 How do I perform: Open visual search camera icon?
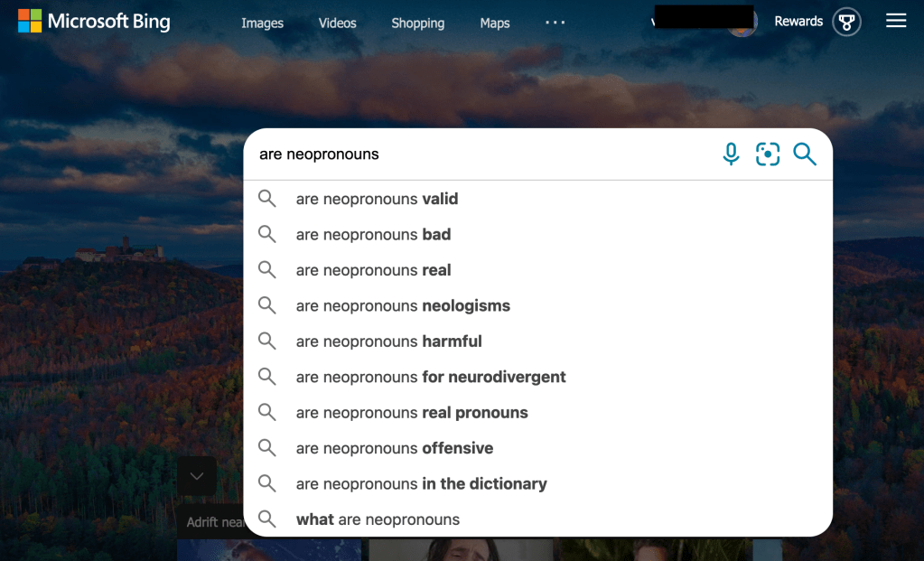coord(768,154)
